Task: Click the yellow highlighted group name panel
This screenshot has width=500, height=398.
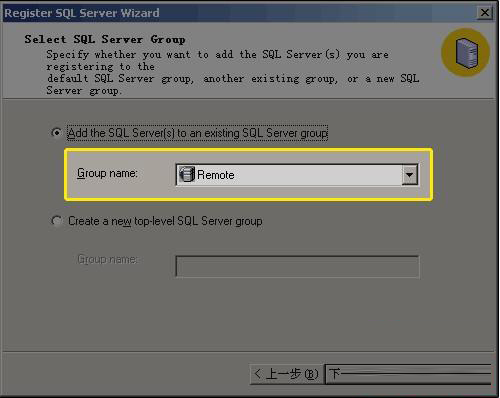Action: click(x=249, y=175)
